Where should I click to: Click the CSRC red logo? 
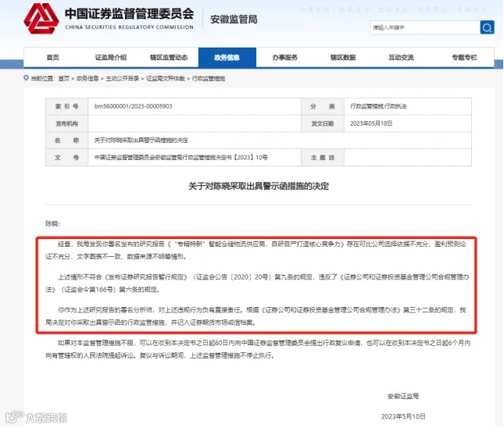click(x=41, y=18)
